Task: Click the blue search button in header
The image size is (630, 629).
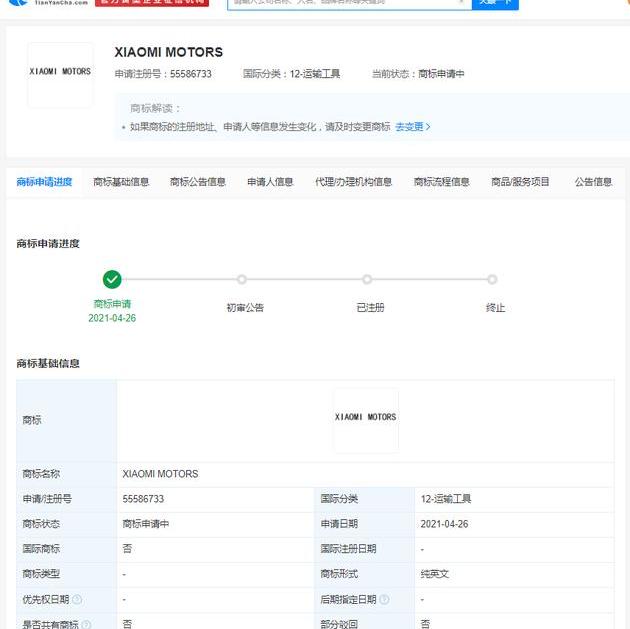Action: click(495, 3)
